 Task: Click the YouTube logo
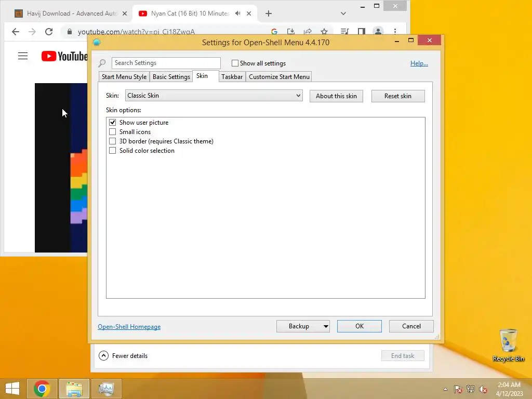pos(64,56)
